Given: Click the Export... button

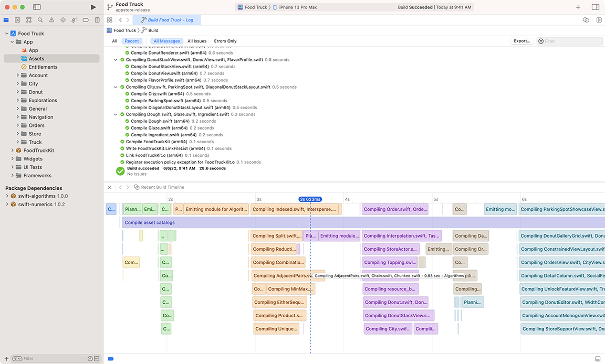Looking at the screenshot, I should coord(522,41).
